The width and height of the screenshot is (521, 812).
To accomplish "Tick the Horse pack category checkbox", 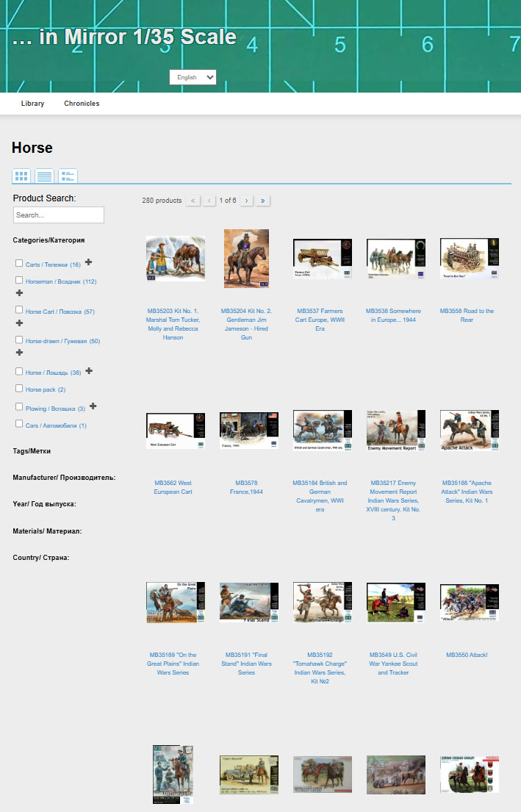I will (x=19, y=389).
